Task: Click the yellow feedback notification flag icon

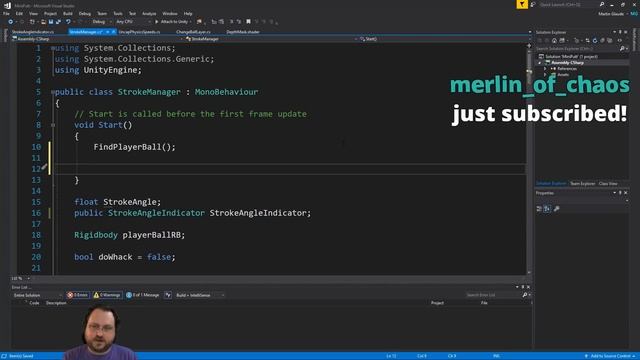Action: click(522, 4)
